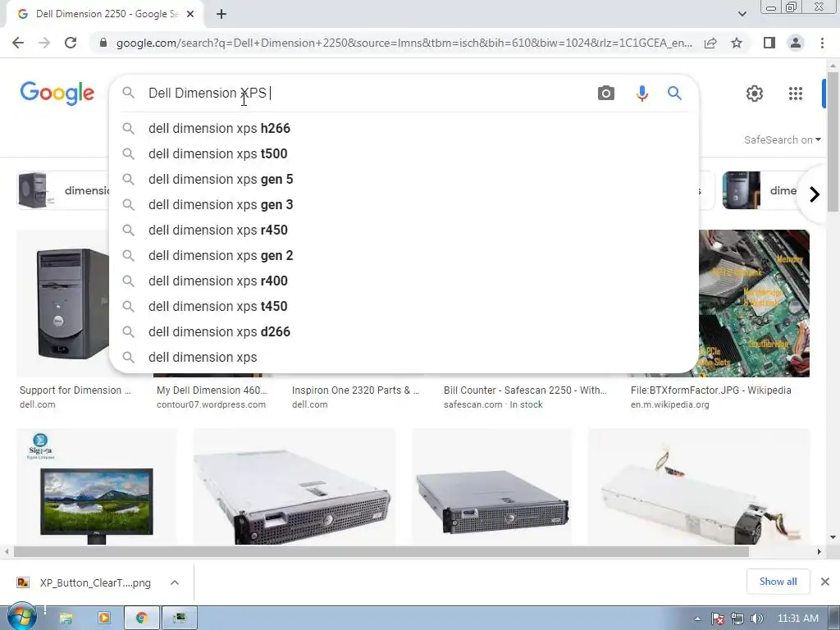
Task: Start voice search with microphone
Action: (641, 94)
